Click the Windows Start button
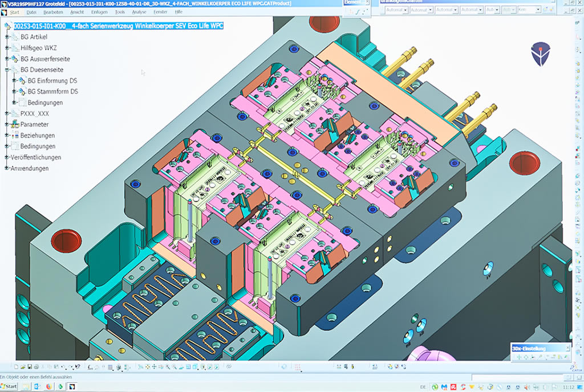Screen dimensions: 584x392 pyautogui.click(x=9, y=386)
